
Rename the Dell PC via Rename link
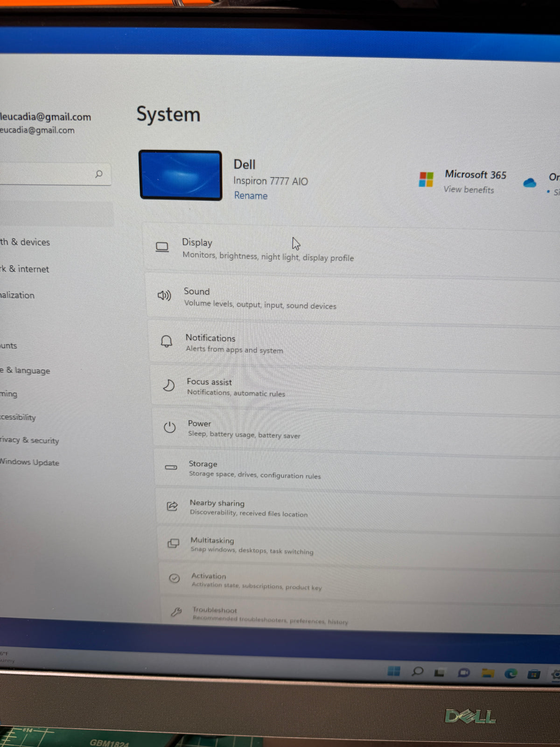tap(251, 196)
